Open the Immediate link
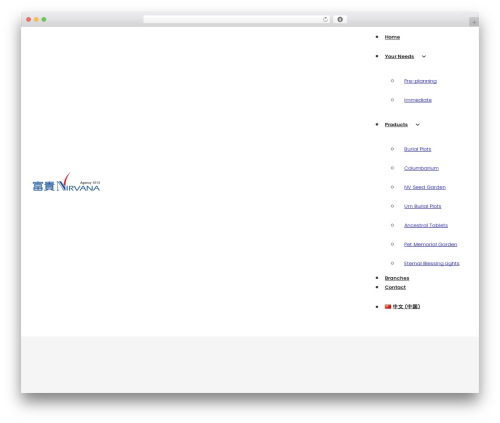 [418, 100]
